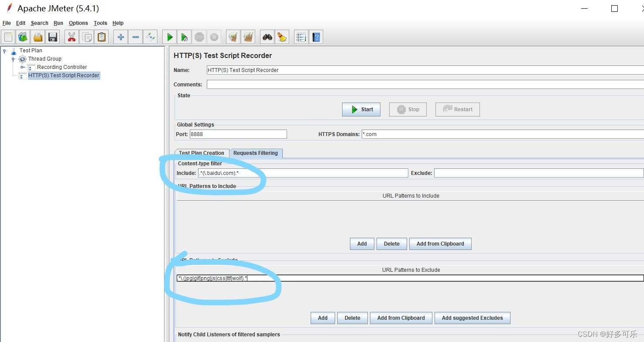The image size is (644, 342).
Task: Open the Help menu
Action: 118,23
